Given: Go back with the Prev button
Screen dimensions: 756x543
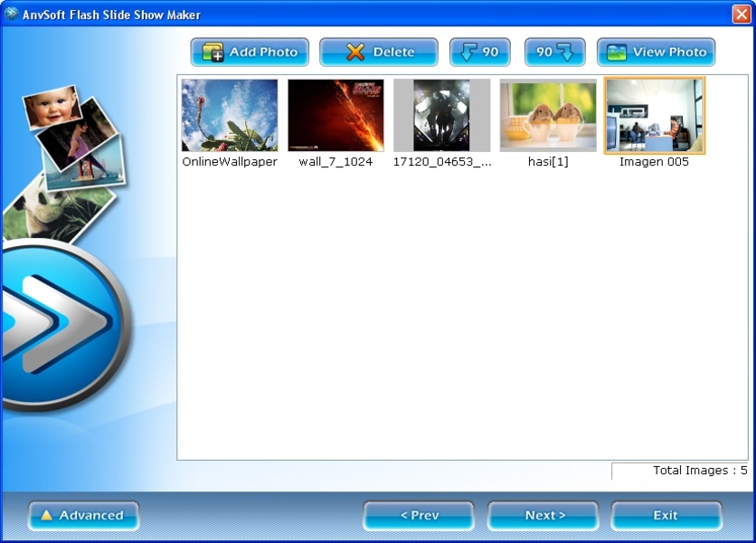Looking at the screenshot, I should pyautogui.click(x=419, y=516).
